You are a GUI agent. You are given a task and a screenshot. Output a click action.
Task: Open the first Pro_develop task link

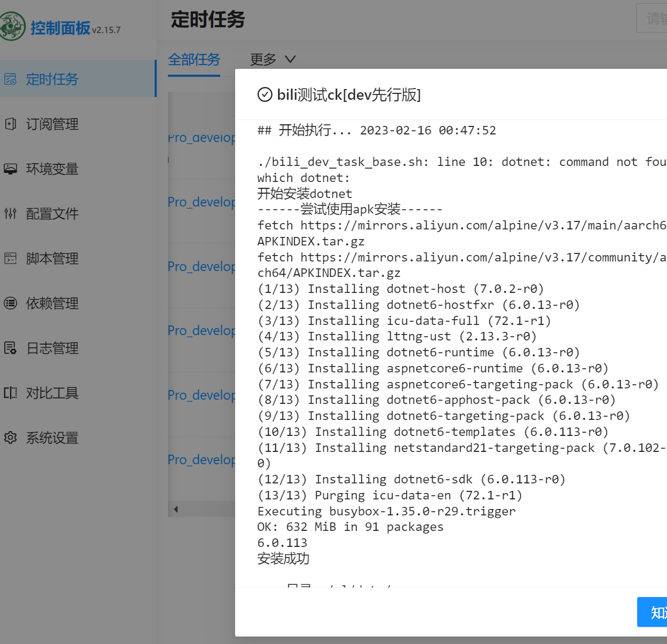coord(201,138)
